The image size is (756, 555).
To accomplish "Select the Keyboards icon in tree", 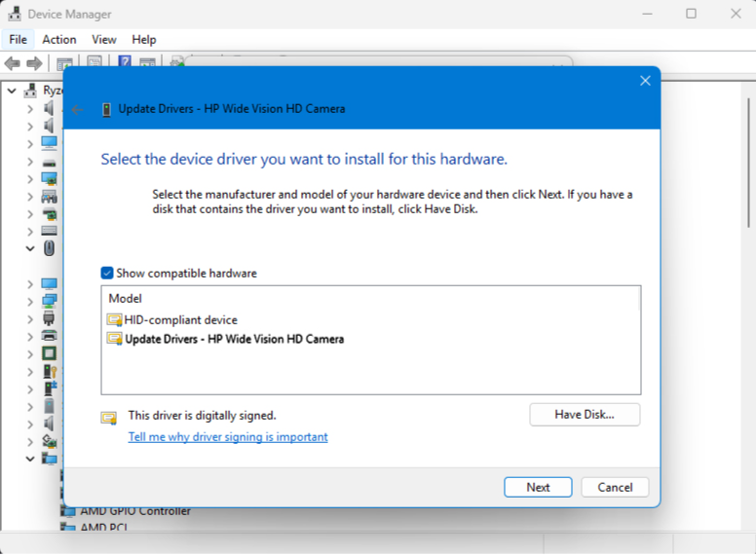I will 49,231.
